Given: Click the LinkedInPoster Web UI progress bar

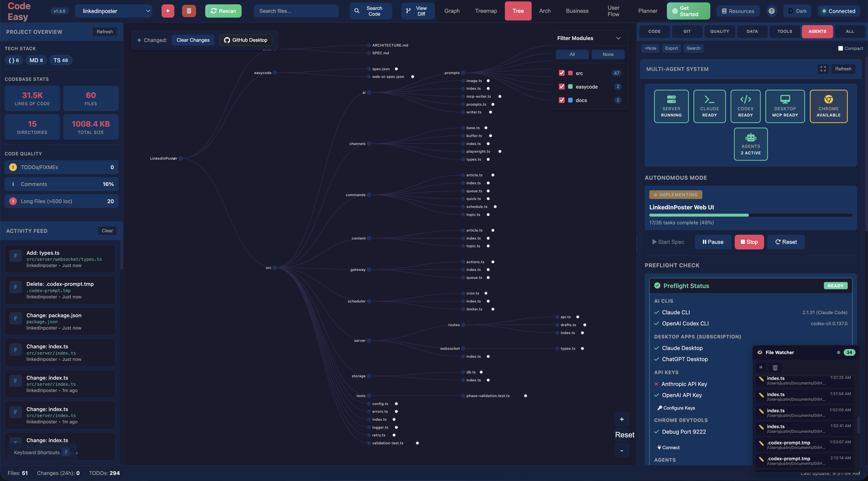Looking at the screenshot, I should (x=750, y=215).
